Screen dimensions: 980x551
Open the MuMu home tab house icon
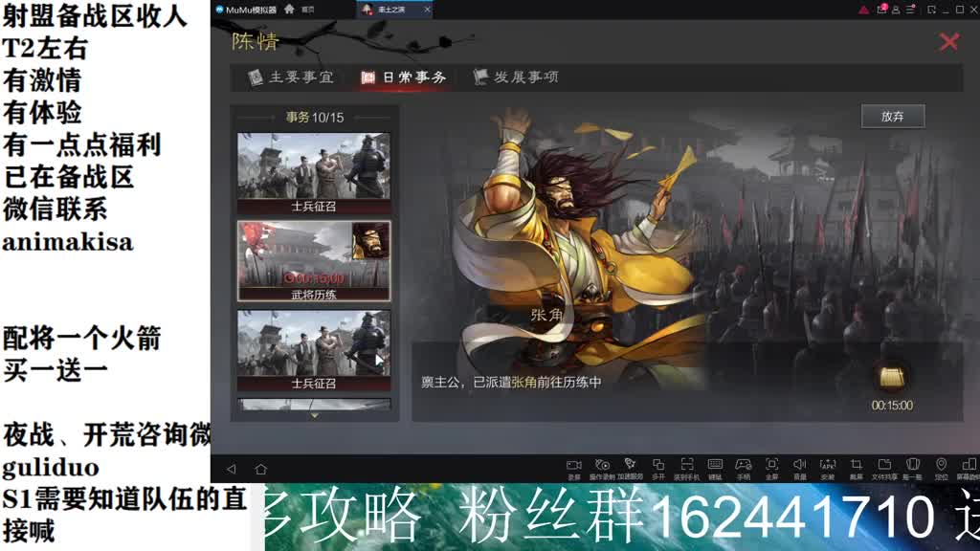pyautogui.click(x=289, y=9)
